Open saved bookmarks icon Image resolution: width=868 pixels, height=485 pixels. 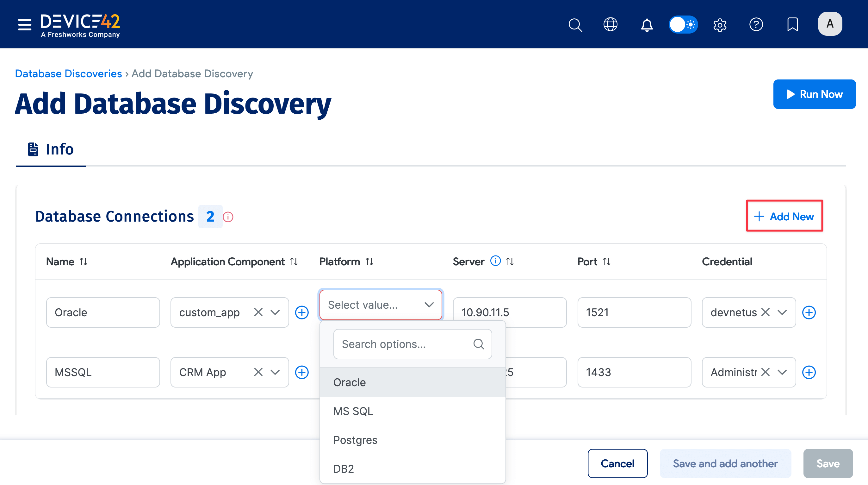[x=792, y=24]
